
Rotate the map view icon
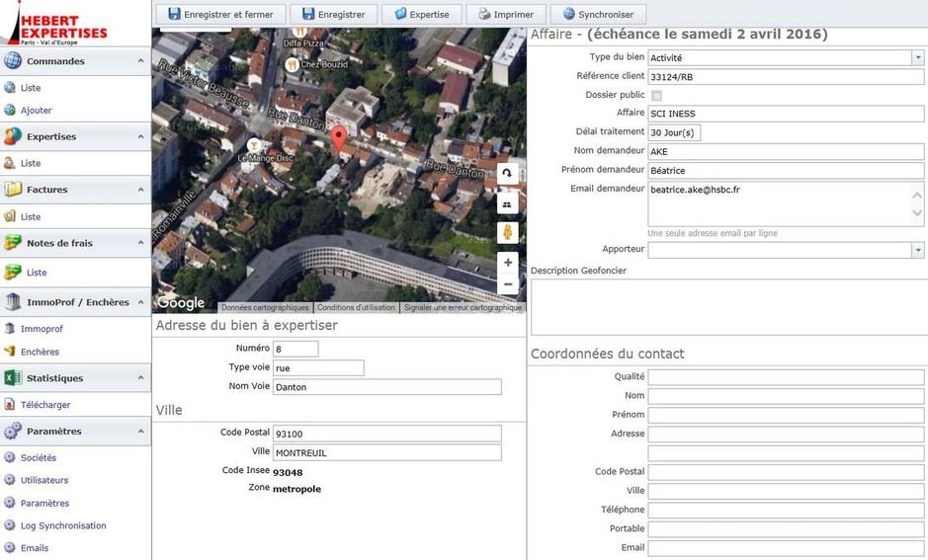(507, 174)
